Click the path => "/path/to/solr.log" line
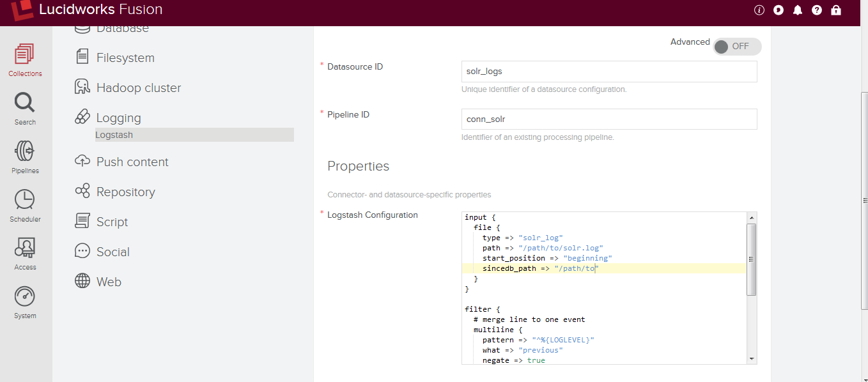 [543, 248]
